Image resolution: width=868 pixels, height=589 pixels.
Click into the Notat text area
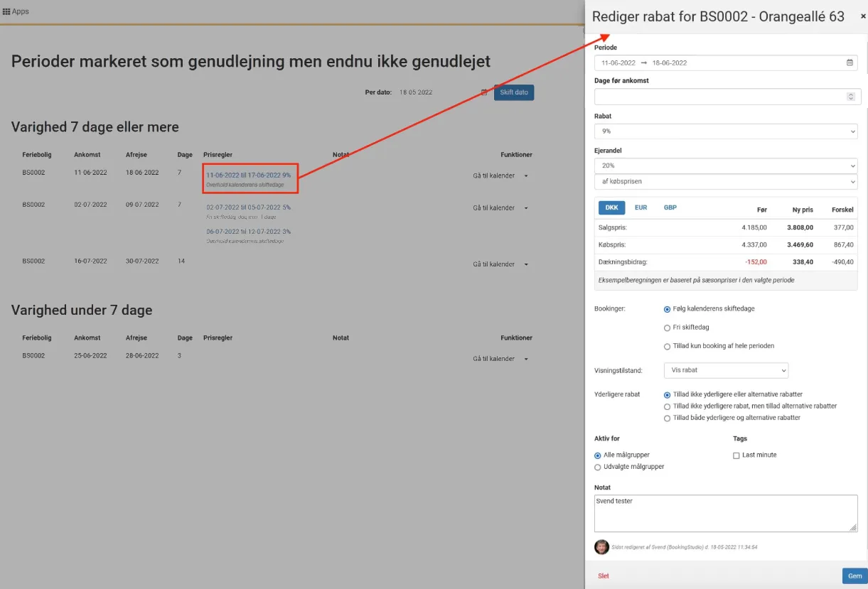pyautogui.click(x=726, y=513)
